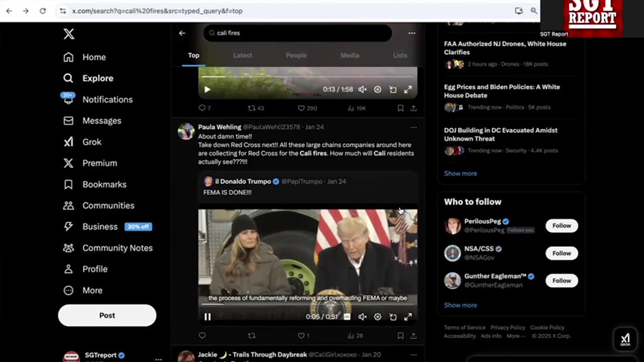
Task: Switch to the Media tab
Action: (350, 55)
